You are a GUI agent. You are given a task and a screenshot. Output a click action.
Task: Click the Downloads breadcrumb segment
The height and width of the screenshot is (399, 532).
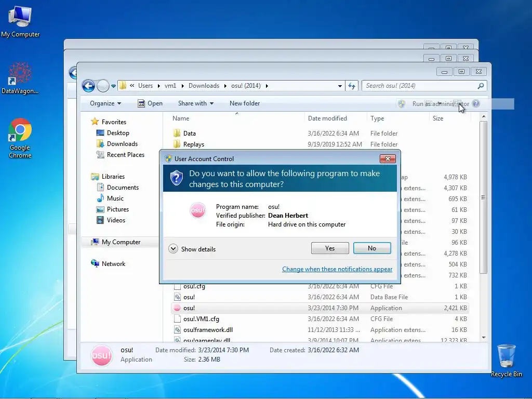click(x=204, y=86)
